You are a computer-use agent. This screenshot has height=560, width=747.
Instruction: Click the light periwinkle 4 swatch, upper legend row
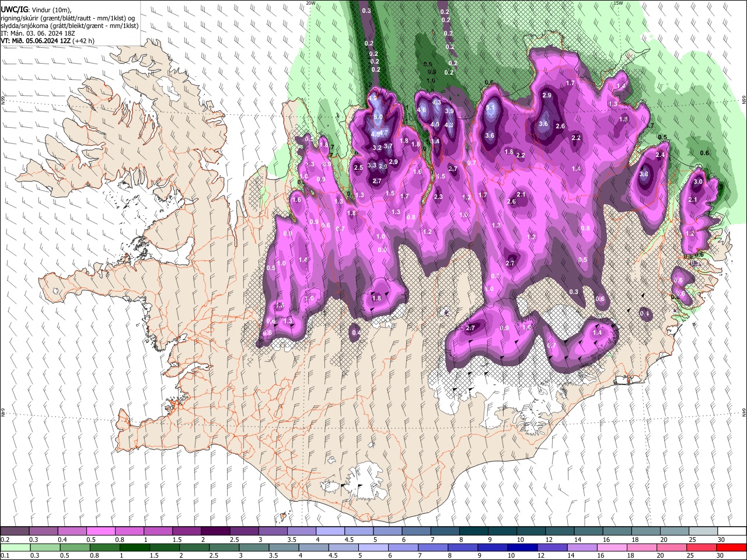tap(330, 531)
